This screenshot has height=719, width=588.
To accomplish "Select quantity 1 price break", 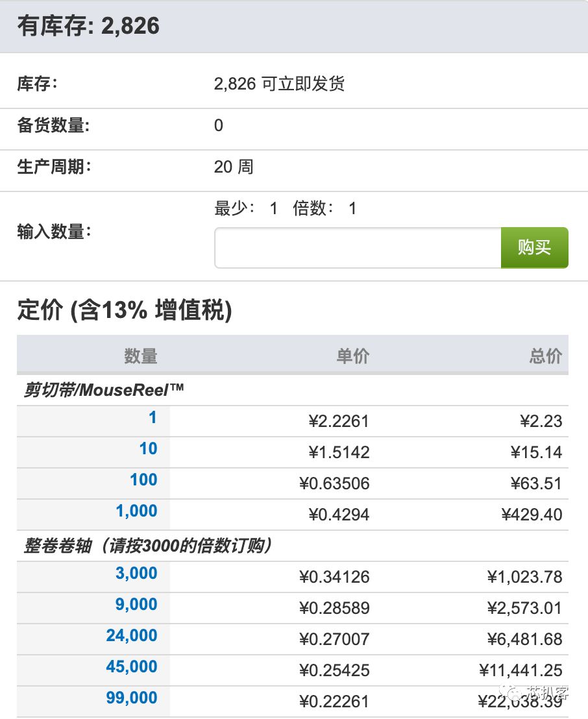I will [153, 418].
